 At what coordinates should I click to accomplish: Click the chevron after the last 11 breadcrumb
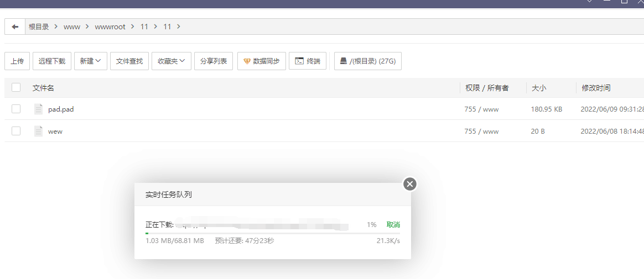click(178, 27)
